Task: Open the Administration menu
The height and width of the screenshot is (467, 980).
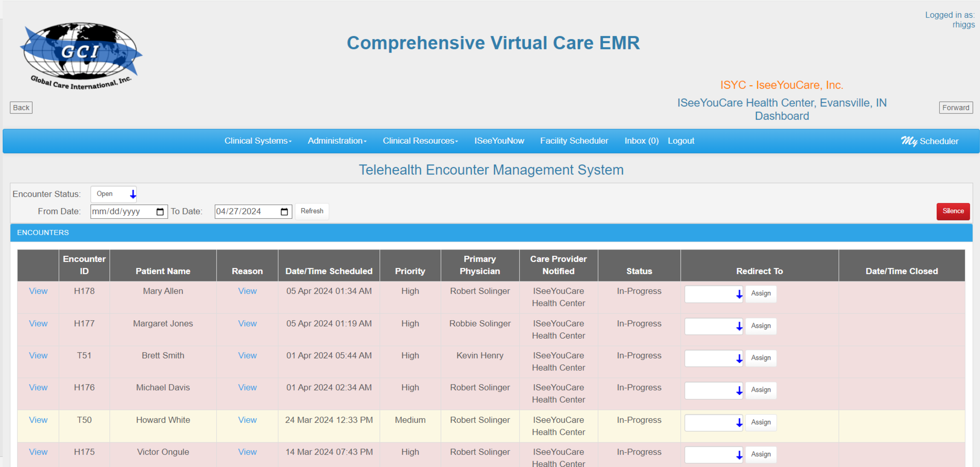Action: point(337,141)
